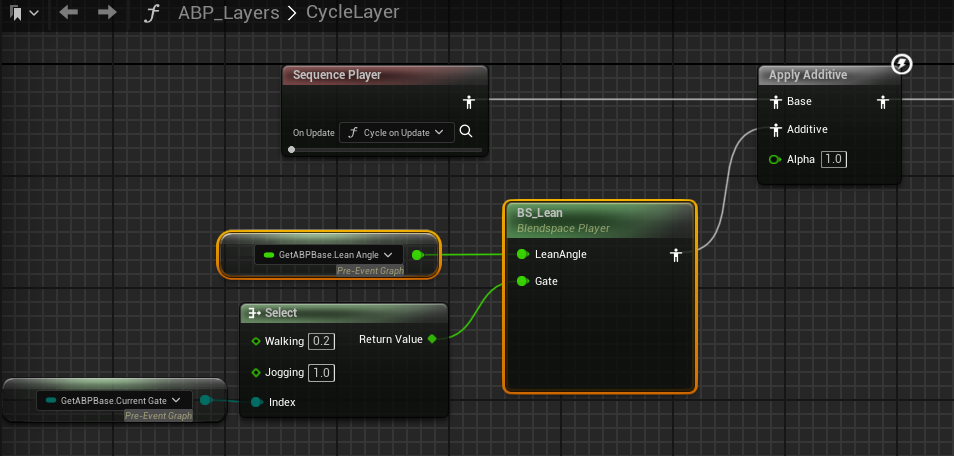954x456 pixels.
Task: Click the Walking option pin
Action: tap(256, 342)
